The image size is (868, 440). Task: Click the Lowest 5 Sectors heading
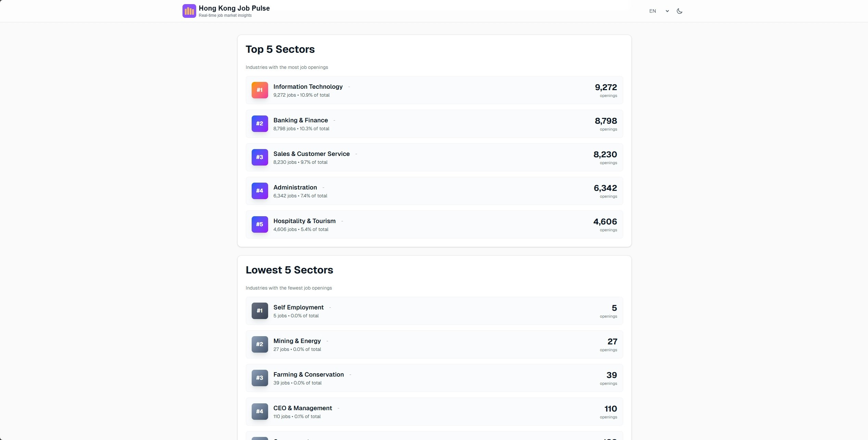click(x=289, y=270)
